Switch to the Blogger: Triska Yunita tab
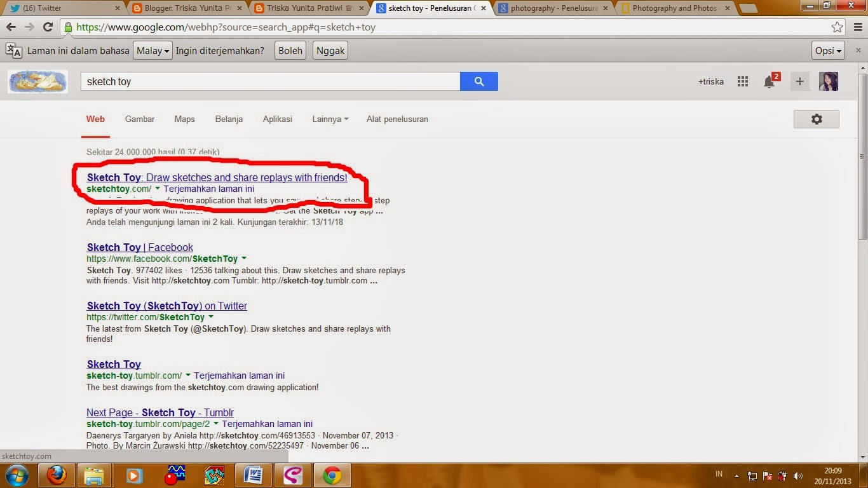Screen dimensions: 868x488 186,8
